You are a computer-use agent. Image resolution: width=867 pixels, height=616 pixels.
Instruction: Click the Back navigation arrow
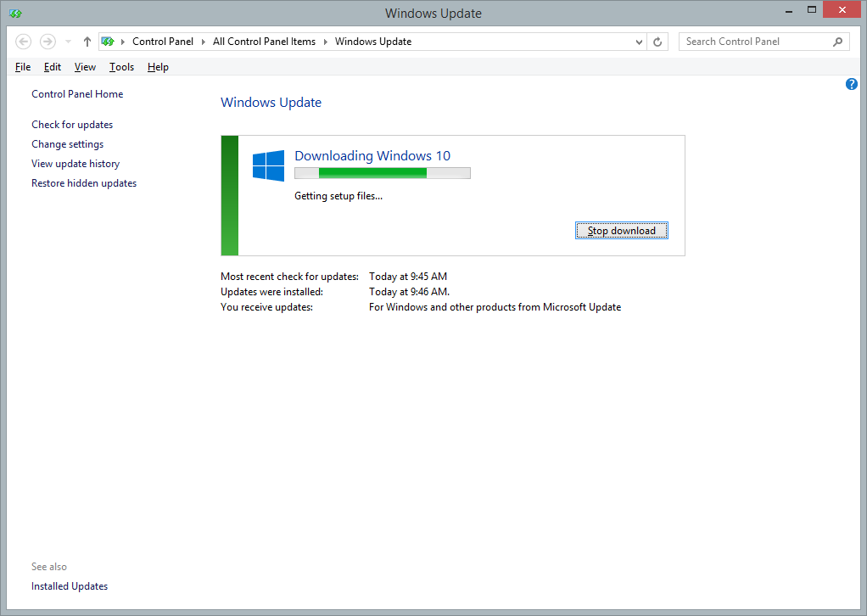tap(24, 42)
